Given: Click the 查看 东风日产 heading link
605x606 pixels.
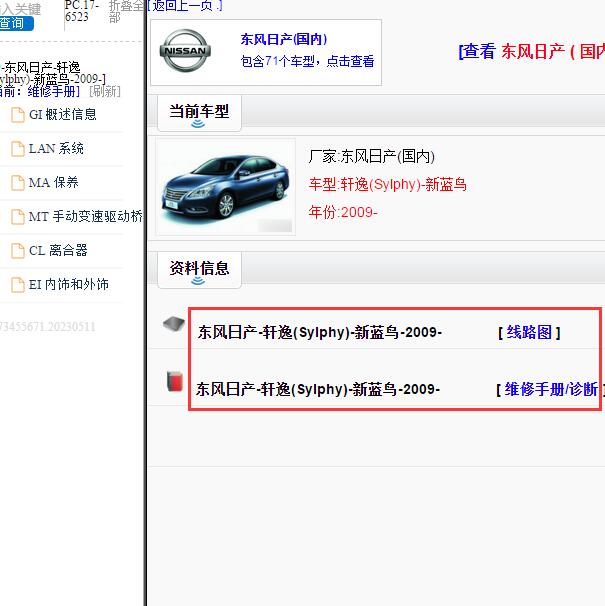Looking at the screenshot, I should click(x=532, y=51).
